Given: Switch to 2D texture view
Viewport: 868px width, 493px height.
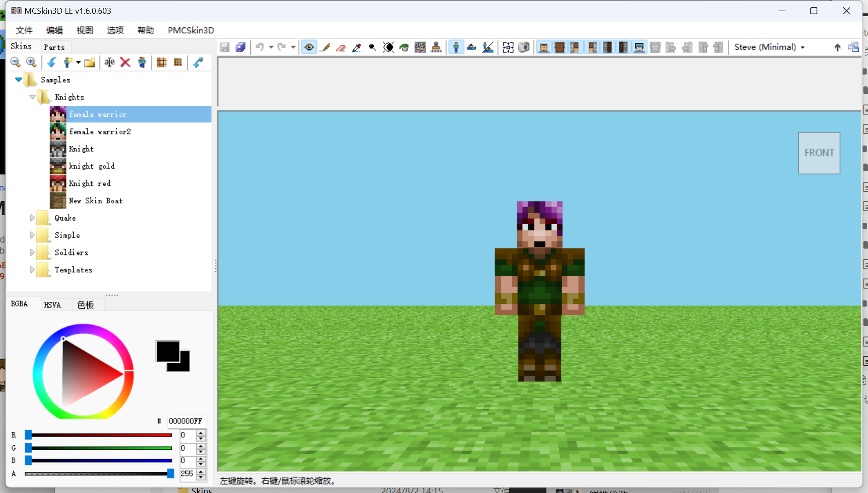Looking at the screenshot, I should pos(472,47).
